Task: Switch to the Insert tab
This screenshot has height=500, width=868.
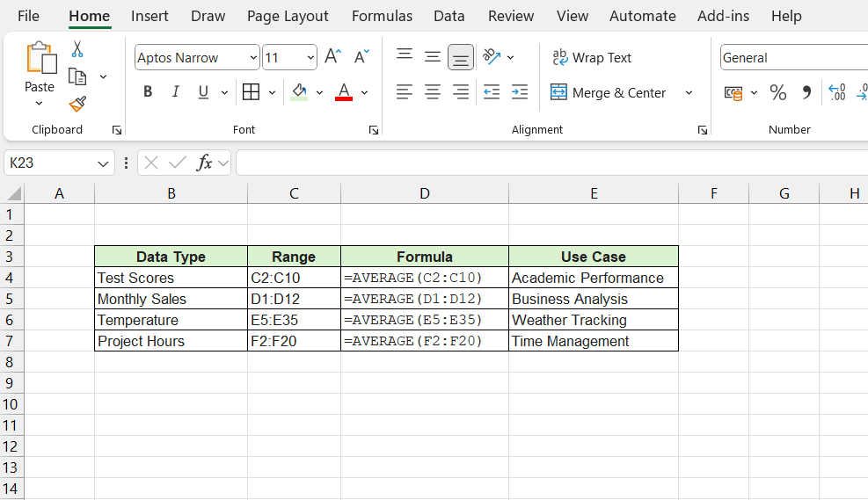Action: point(150,16)
